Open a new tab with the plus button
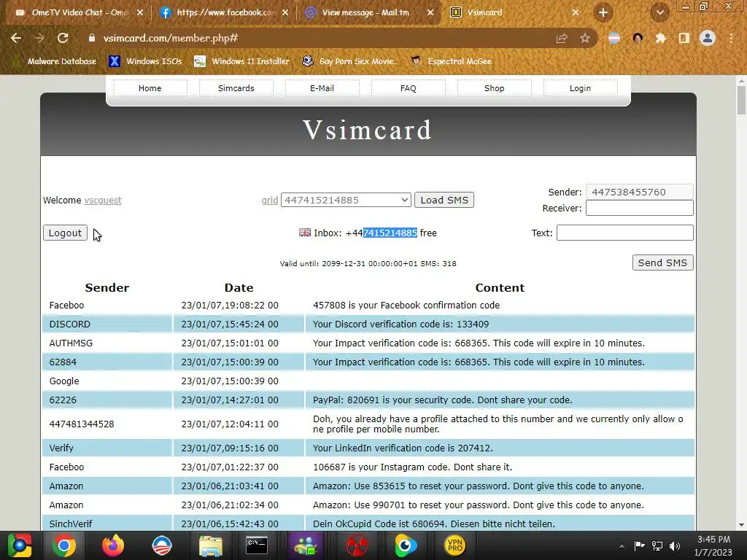Screen dimensions: 747x560 [603, 13]
